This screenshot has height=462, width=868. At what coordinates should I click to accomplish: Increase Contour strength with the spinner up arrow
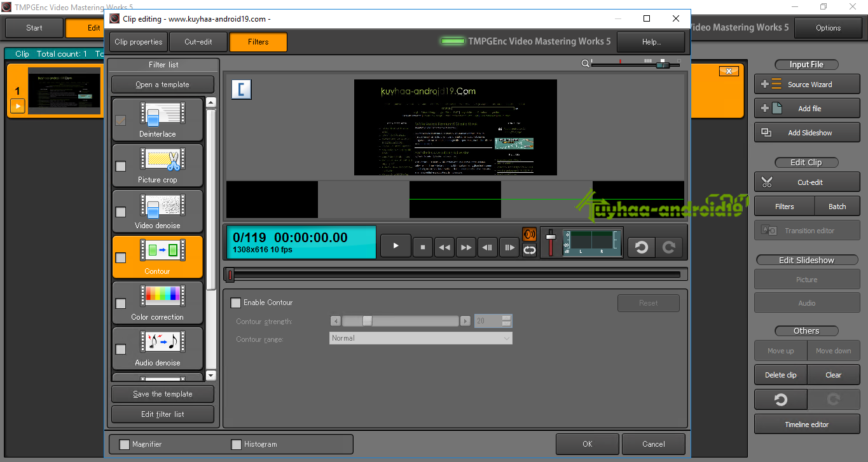click(x=506, y=318)
